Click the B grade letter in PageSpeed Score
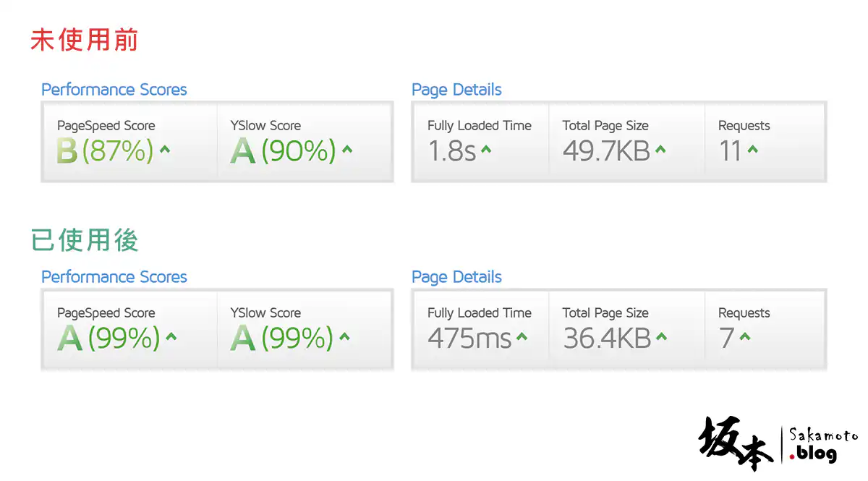 (x=67, y=150)
